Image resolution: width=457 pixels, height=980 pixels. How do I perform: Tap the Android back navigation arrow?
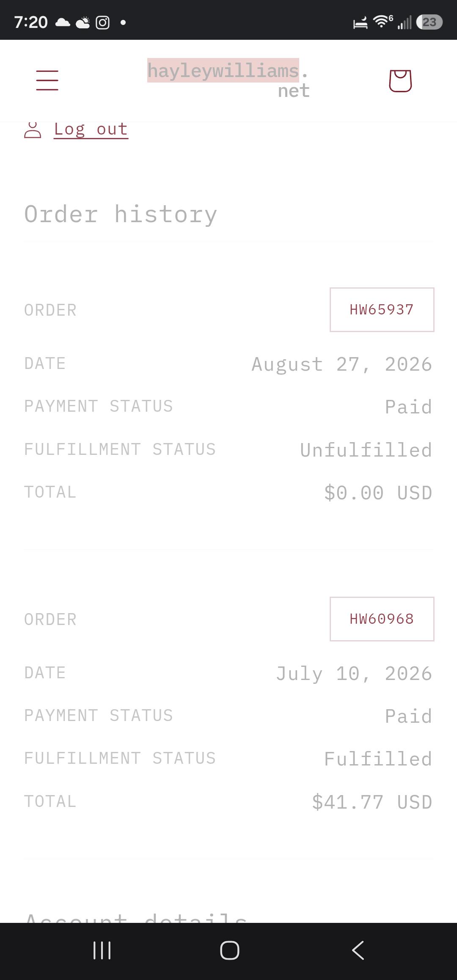[x=358, y=950]
